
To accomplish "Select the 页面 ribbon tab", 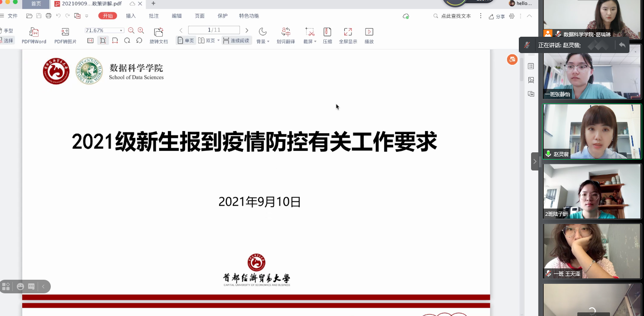I will pos(200,16).
